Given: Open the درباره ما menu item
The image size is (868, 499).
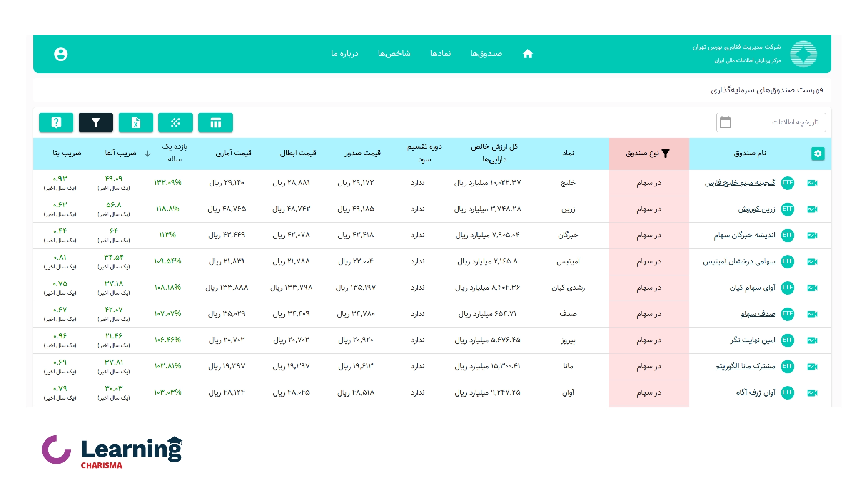Looking at the screenshot, I should click(344, 54).
